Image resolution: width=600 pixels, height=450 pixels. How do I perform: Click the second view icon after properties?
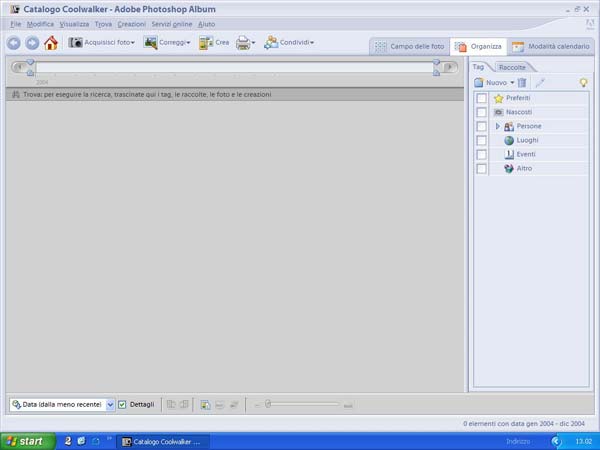(x=220, y=404)
